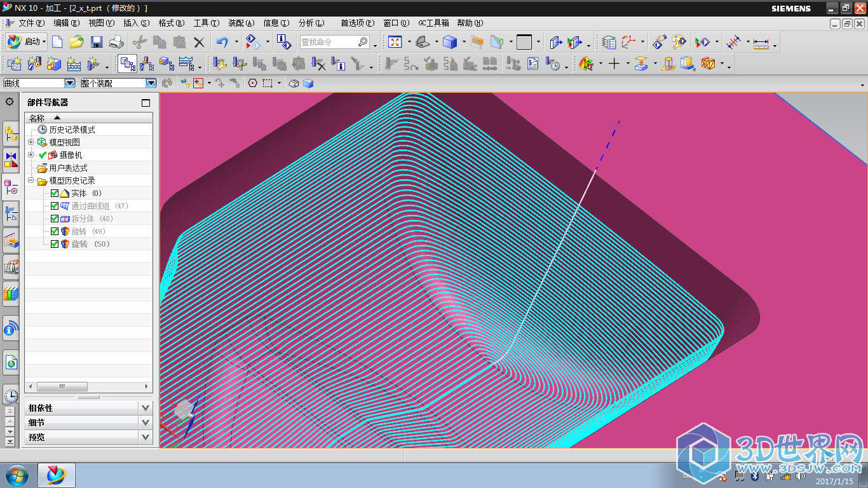Open the GC工具箱 menu

[433, 23]
